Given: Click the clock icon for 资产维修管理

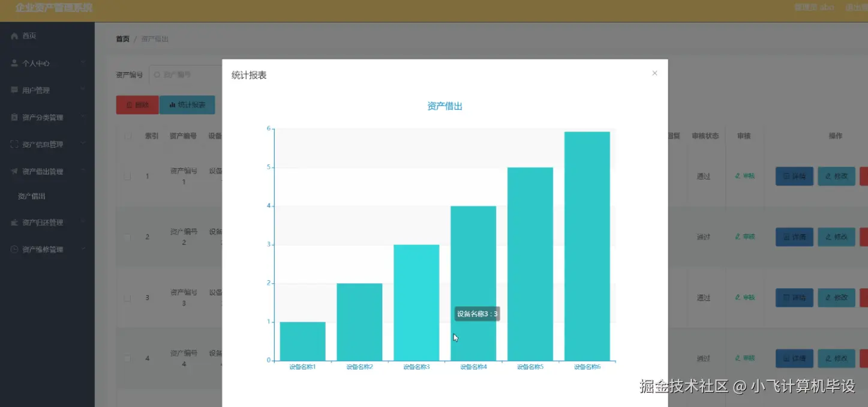Looking at the screenshot, I should [14, 249].
